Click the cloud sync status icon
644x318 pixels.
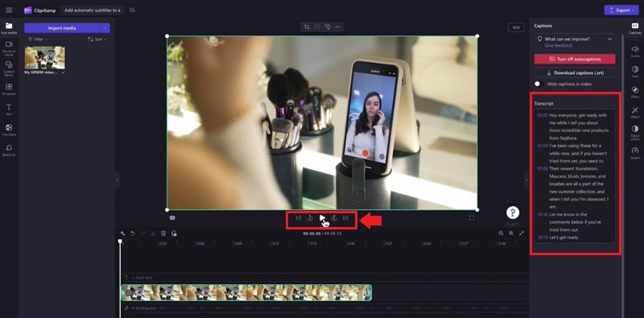[132, 10]
